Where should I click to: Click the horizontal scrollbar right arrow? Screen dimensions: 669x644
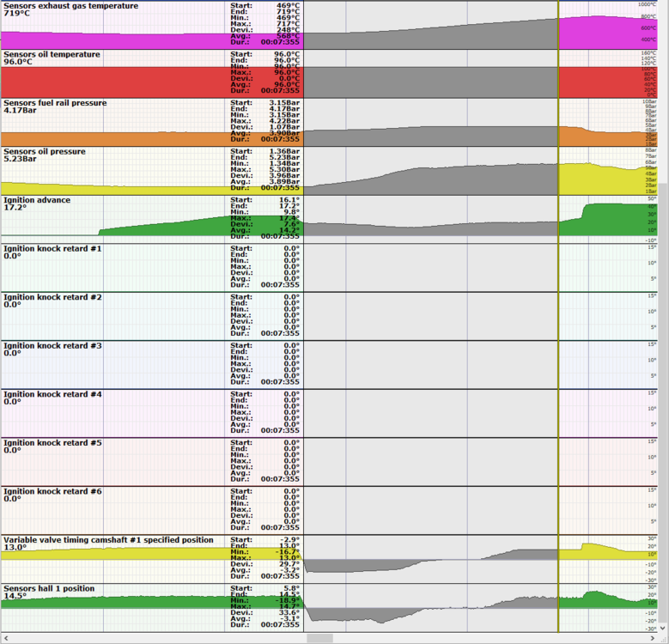coord(654,639)
